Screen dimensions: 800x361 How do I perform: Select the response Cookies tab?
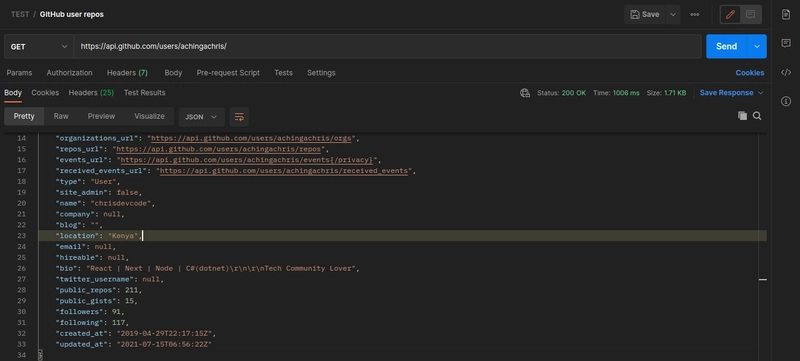tap(45, 93)
